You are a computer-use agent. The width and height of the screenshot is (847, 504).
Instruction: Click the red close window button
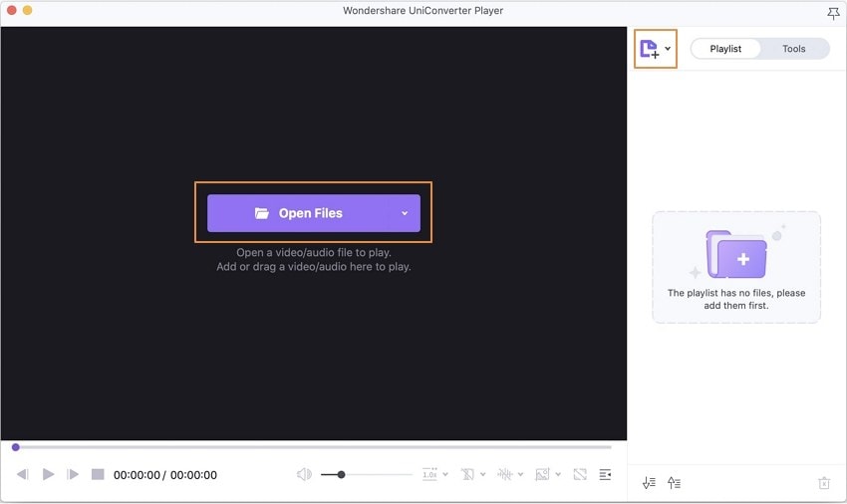tap(11, 10)
